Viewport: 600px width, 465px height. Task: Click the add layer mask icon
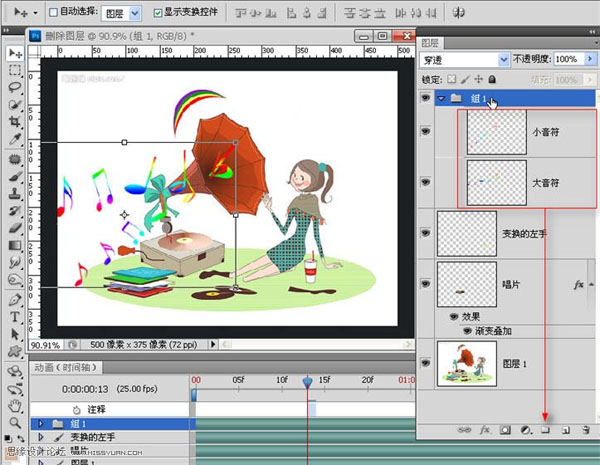[505, 428]
